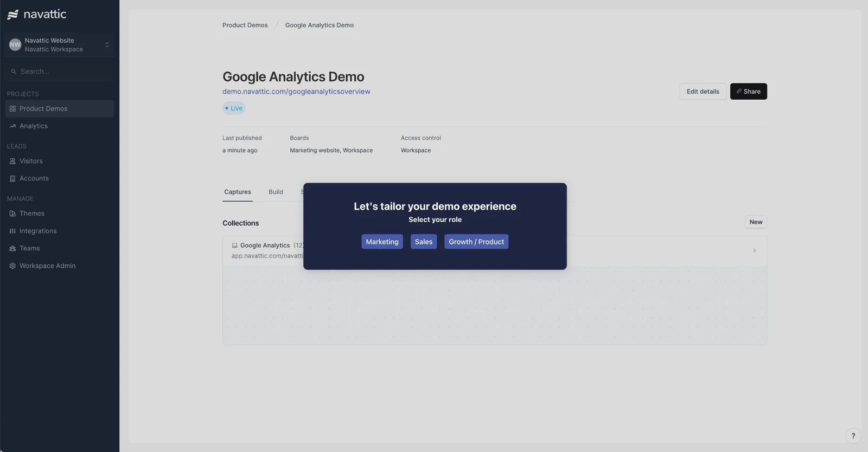The image size is (868, 452).
Task: Open Teams in the sidebar
Action: point(60,248)
